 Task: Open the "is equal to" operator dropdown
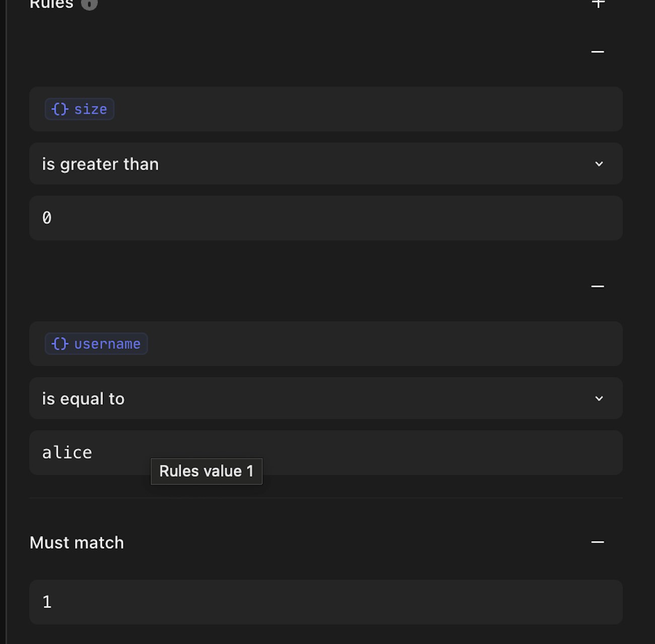[325, 399]
